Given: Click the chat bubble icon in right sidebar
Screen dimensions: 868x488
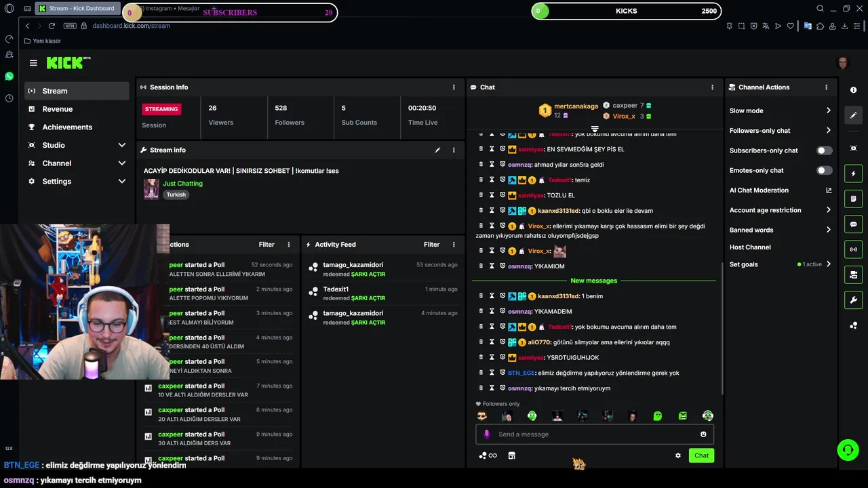Looking at the screenshot, I should coord(853,224).
